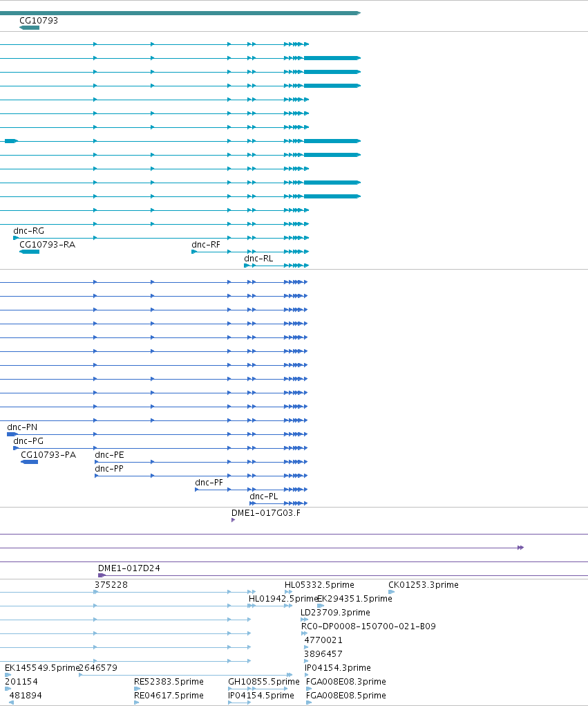588x706 pixels.
Task: Open the dnc-RL transcript label
Action: click(258, 259)
